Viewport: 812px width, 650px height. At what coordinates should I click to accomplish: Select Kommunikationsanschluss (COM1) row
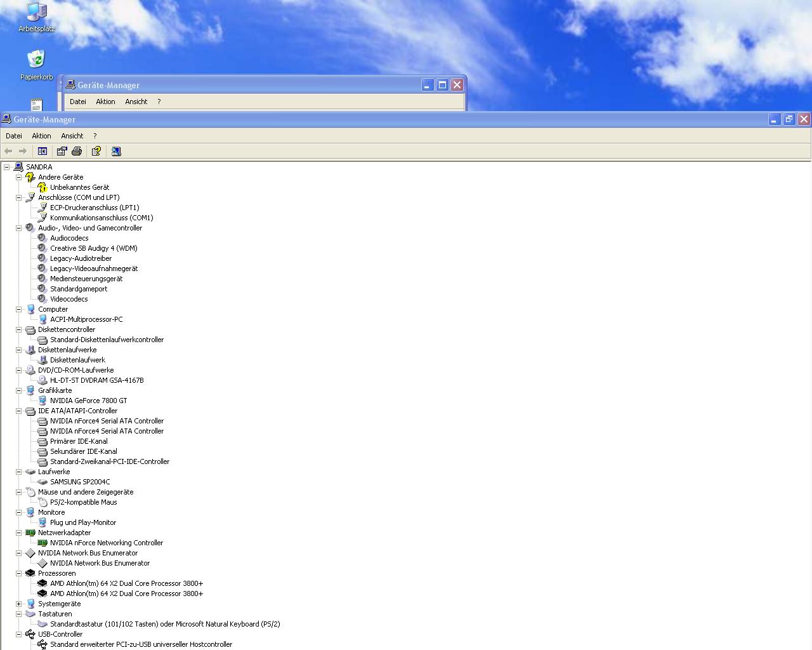click(x=101, y=218)
